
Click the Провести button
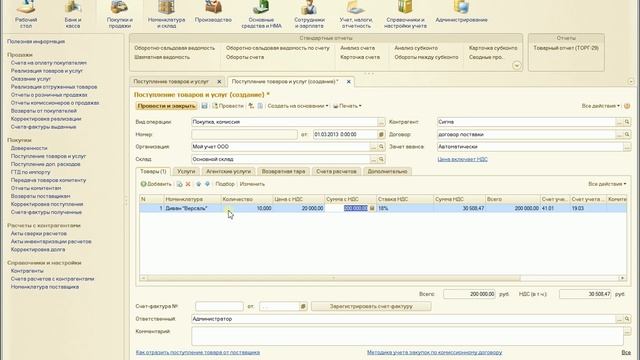point(227,106)
